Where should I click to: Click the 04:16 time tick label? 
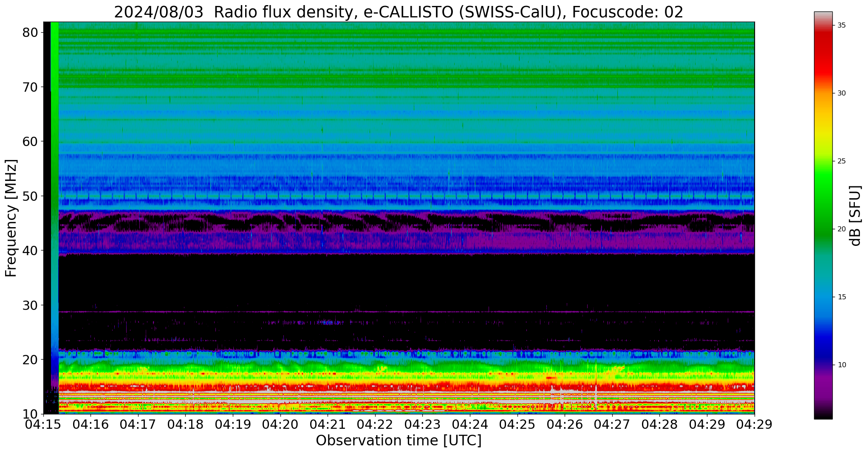pos(90,425)
